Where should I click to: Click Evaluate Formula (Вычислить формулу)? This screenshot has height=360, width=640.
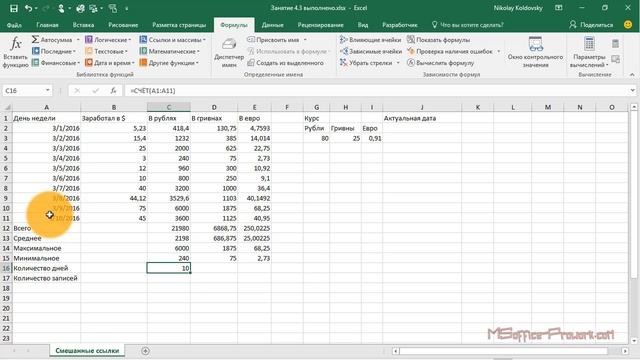click(441, 63)
